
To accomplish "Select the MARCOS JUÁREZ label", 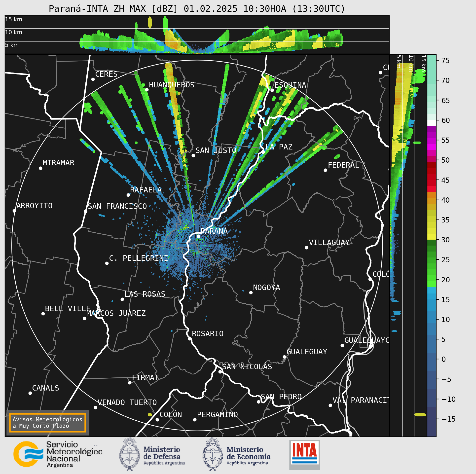I will tap(116, 313).
